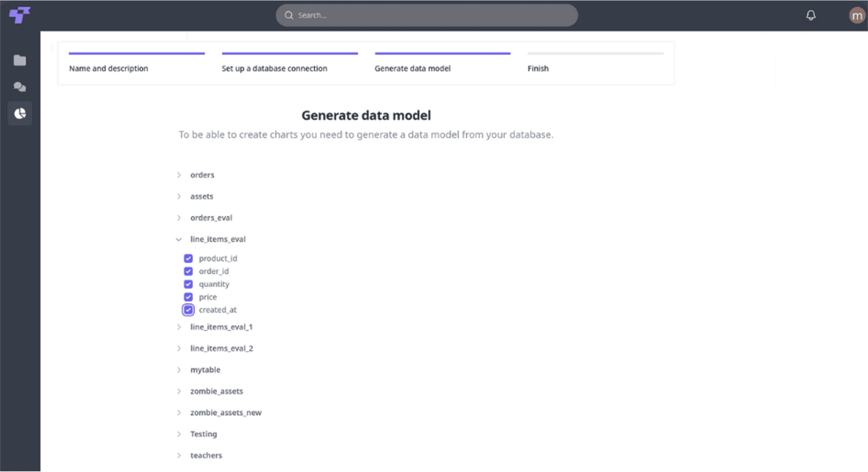
Task: Collapse the line_items_eval table
Action: tap(179, 239)
